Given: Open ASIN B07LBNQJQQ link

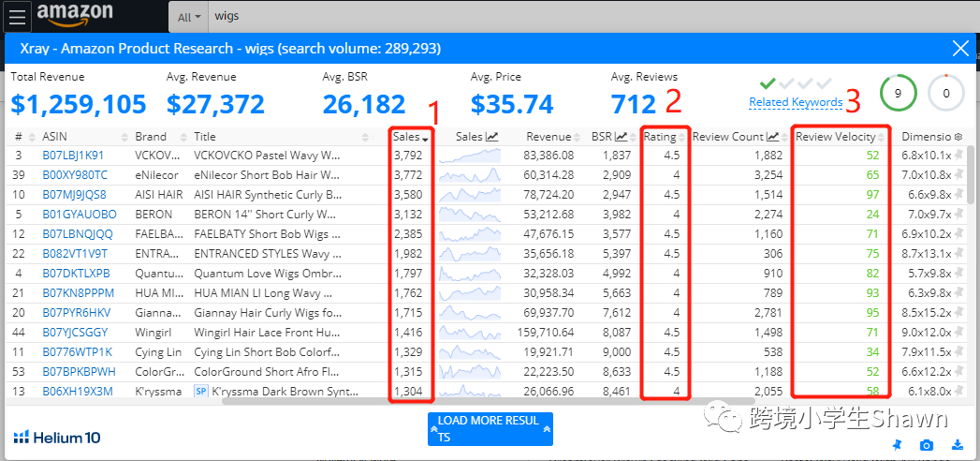Looking at the screenshot, I should tap(78, 234).
